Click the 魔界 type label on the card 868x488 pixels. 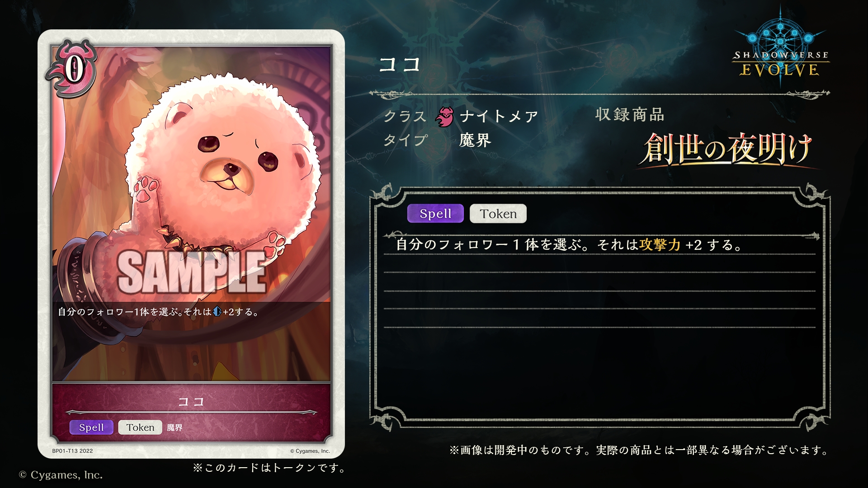pyautogui.click(x=175, y=427)
